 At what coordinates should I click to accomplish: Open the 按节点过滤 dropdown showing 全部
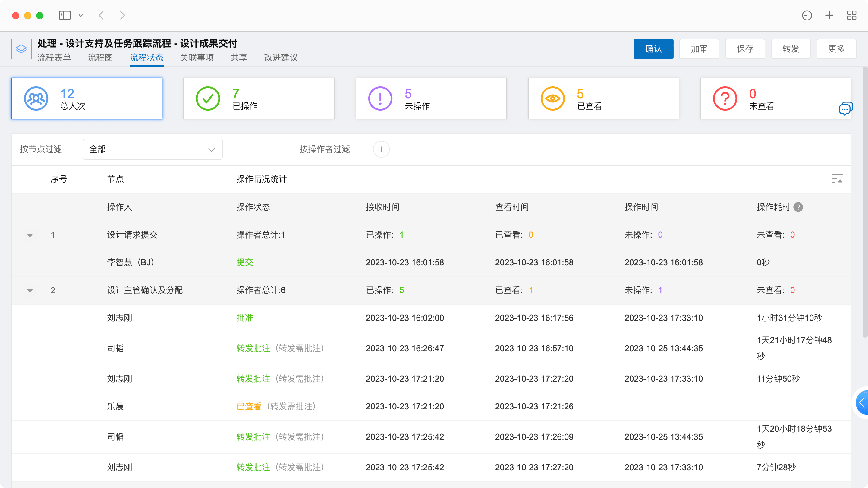(152, 149)
